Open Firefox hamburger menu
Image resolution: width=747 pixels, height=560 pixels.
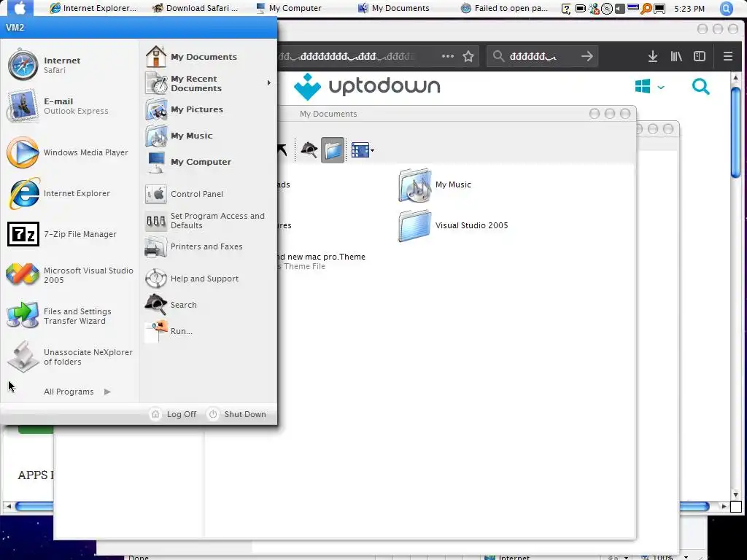point(727,56)
